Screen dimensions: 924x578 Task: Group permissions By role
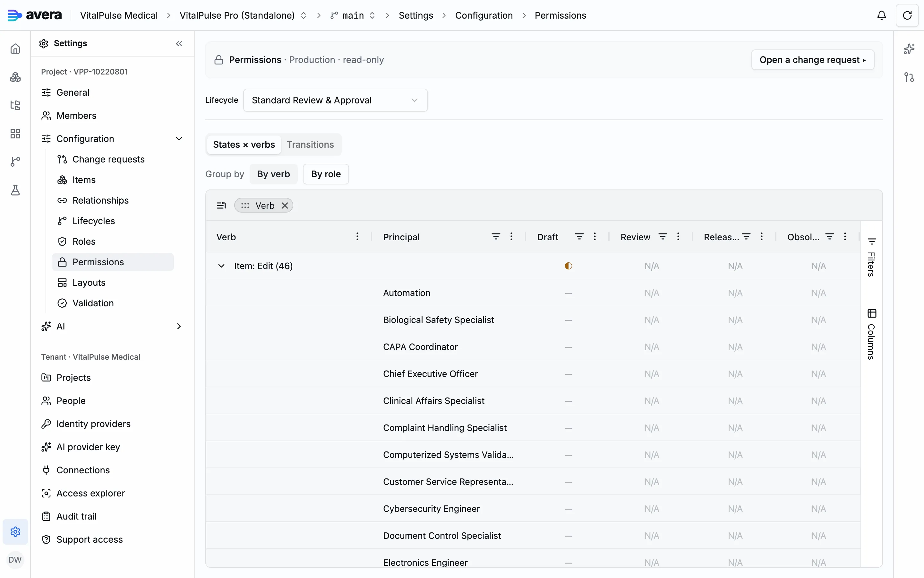coord(326,174)
